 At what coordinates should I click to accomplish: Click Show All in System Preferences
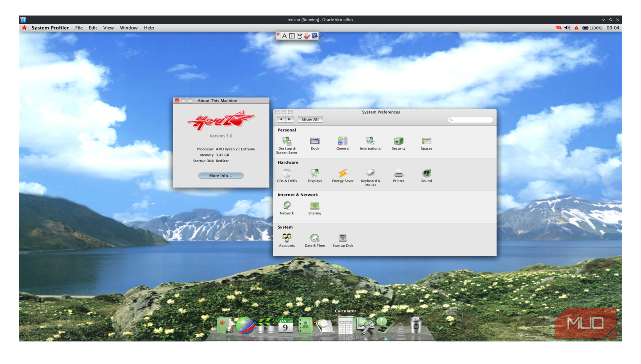click(x=310, y=119)
